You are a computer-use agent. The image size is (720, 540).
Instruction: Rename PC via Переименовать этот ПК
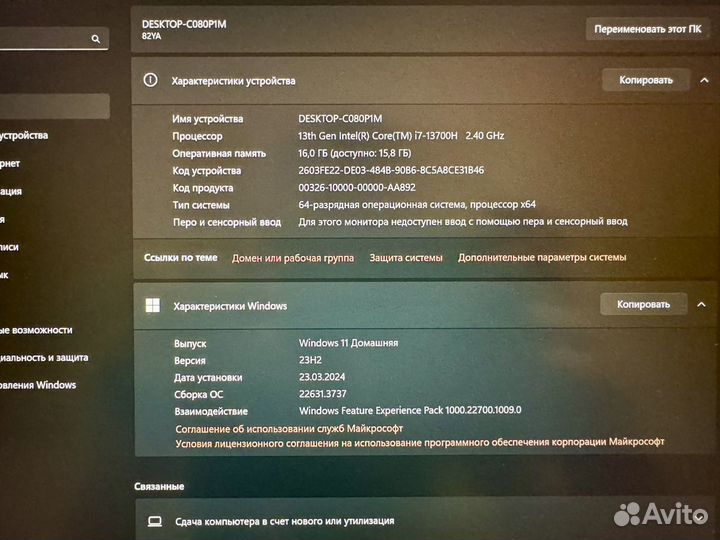647,29
